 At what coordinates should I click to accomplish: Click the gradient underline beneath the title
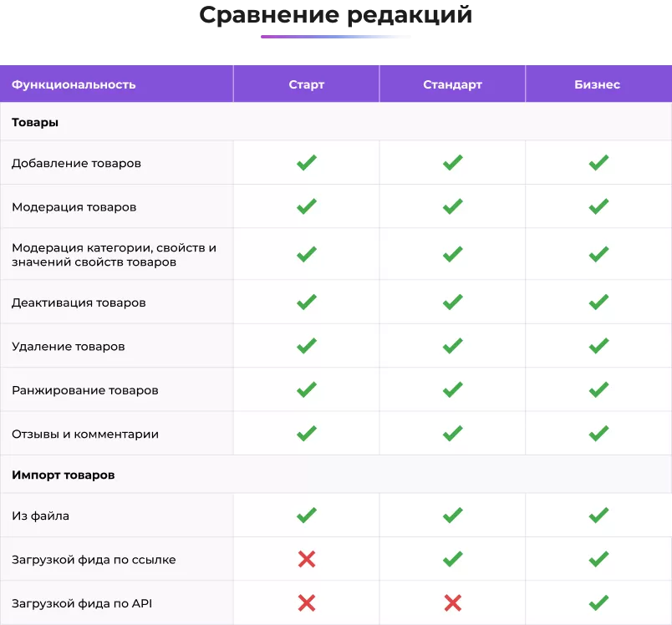click(x=336, y=37)
